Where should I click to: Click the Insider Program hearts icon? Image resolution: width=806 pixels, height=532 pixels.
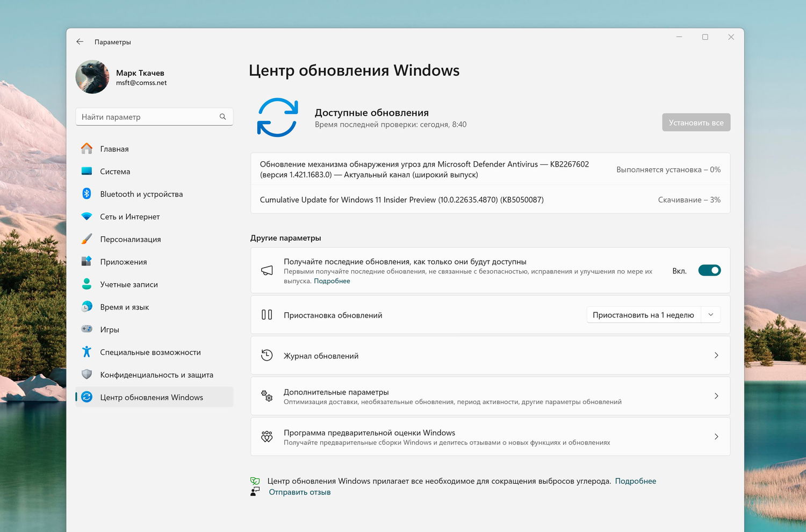(267, 436)
